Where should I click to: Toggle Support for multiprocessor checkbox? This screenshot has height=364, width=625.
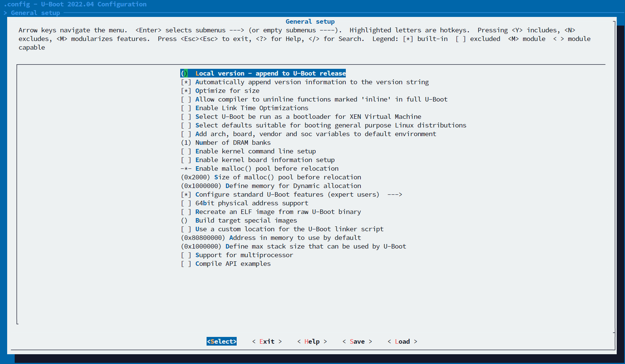[x=237, y=255]
